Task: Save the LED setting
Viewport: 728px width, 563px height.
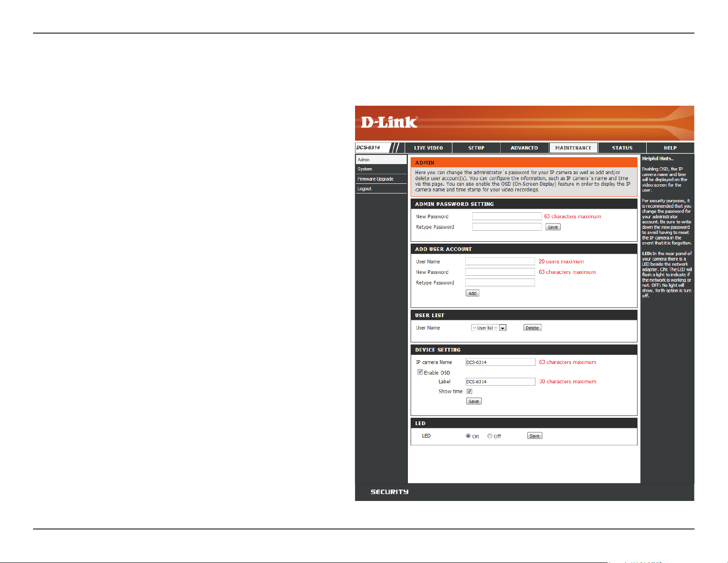Action: [x=535, y=436]
